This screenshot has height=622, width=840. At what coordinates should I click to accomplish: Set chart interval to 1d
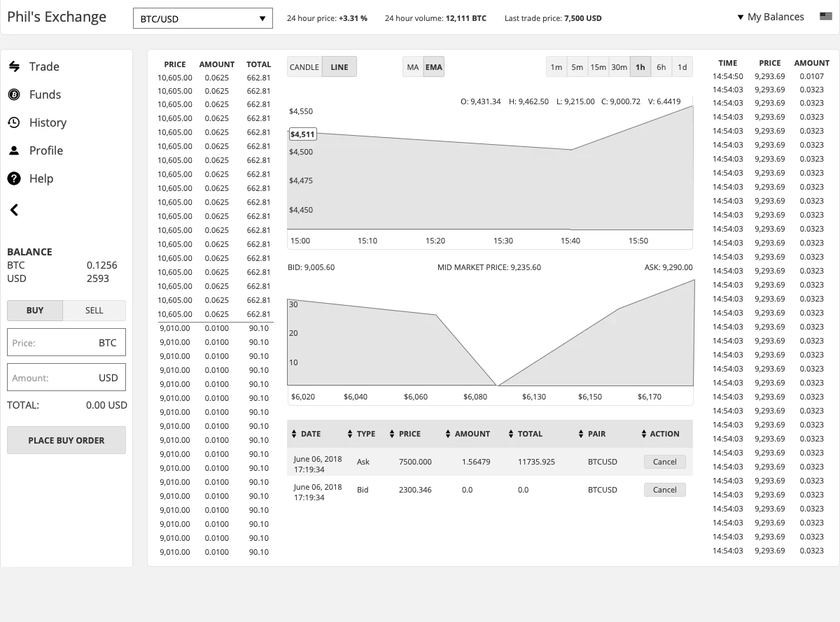point(682,67)
